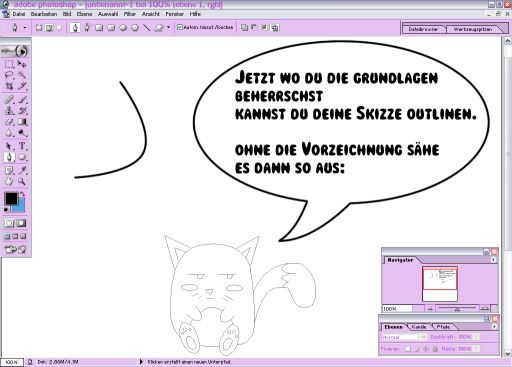This screenshot has height=367, width=512.
Task: Open the Bearbeiten menu
Action: [x=44, y=14]
